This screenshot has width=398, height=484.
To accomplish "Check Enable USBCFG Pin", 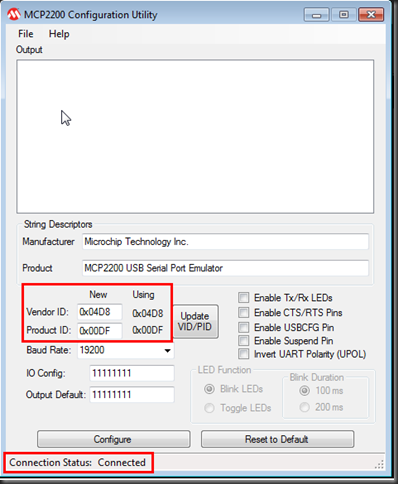I will pyautogui.click(x=244, y=327).
